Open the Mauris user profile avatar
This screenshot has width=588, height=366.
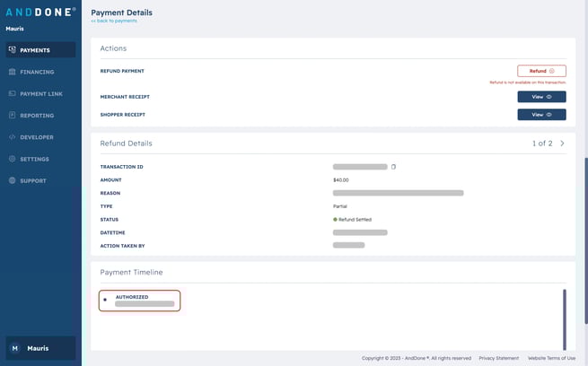[14, 348]
